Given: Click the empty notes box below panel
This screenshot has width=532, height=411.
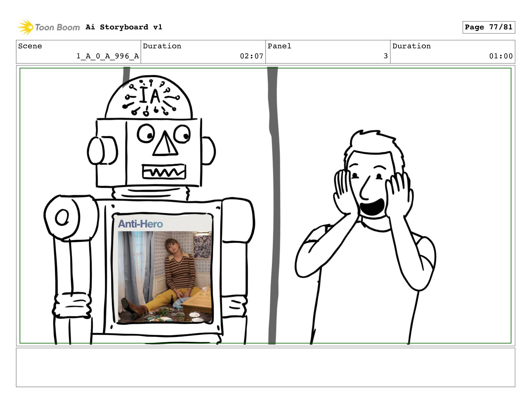Looking at the screenshot, I should pyautogui.click(x=265, y=367).
